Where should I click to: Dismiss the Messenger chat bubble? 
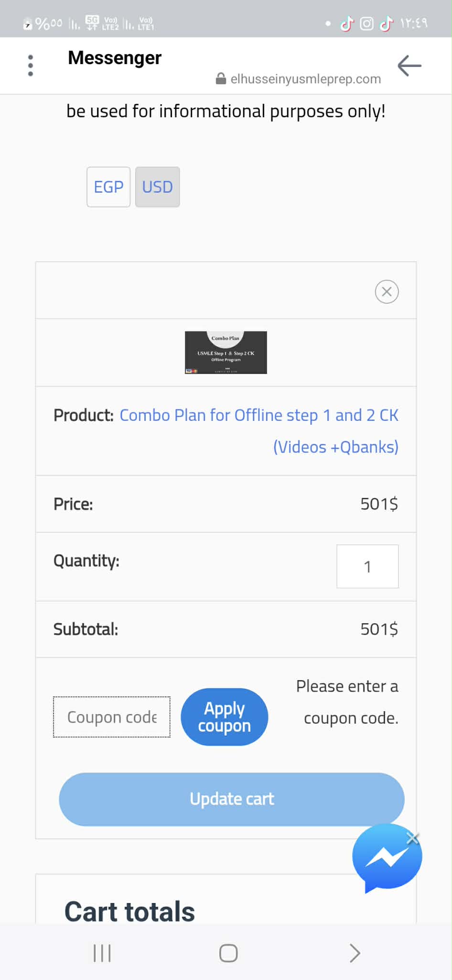412,837
